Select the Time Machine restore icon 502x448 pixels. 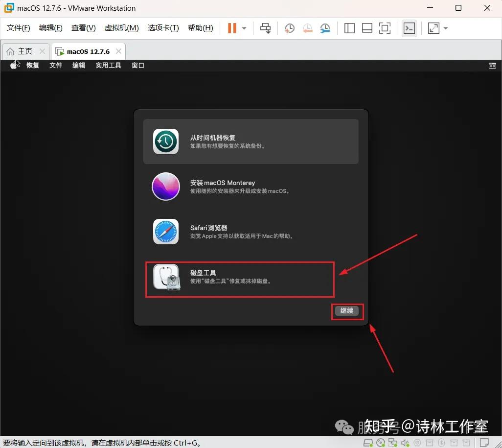click(x=165, y=141)
